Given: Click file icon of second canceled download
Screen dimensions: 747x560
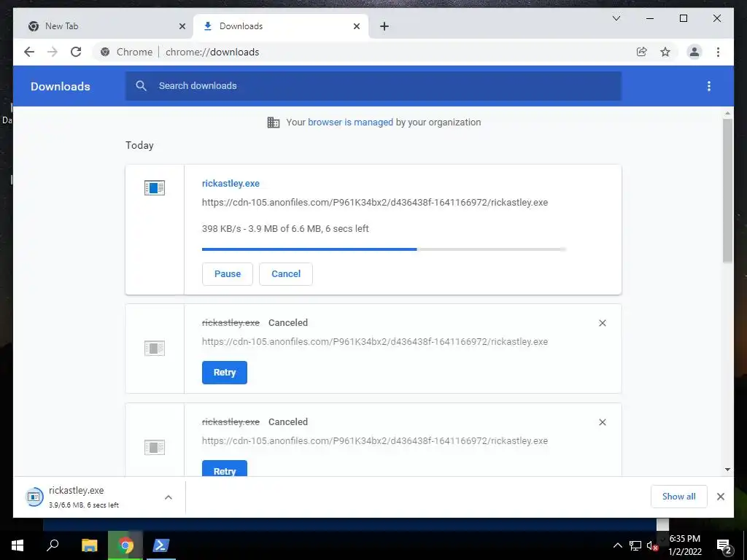Looking at the screenshot, I should click(x=155, y=447).
